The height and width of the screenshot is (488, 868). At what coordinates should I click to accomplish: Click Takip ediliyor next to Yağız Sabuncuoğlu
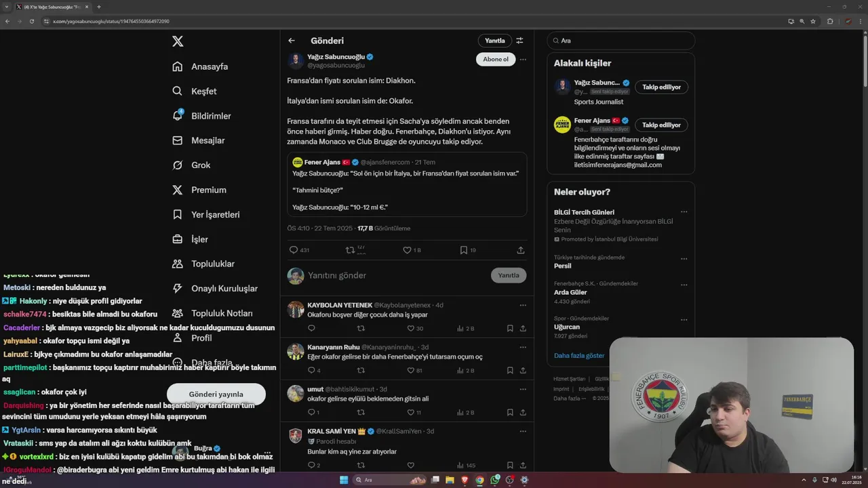click(661, 87)
